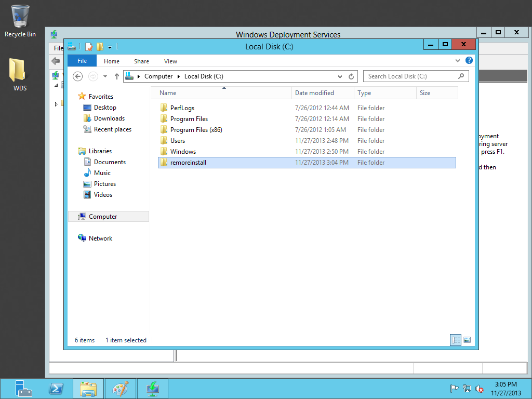532x399 pixels.
Task: Switch to Details view layout
Action: coord(456,340)
